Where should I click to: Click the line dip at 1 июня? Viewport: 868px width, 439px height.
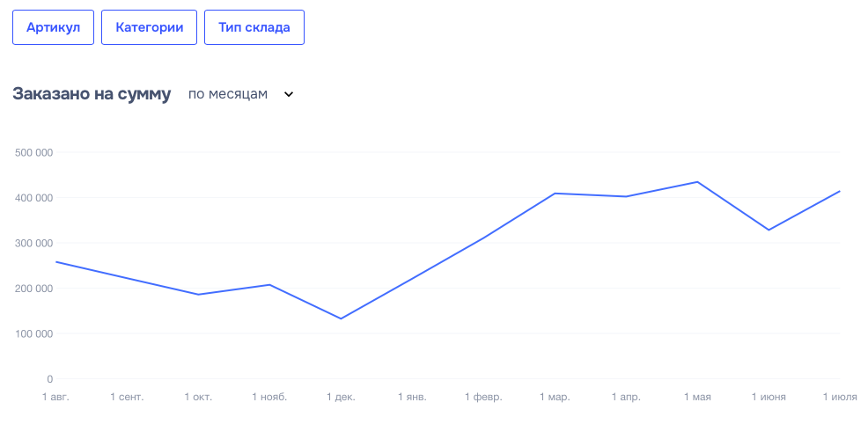[x=769, y=230]
